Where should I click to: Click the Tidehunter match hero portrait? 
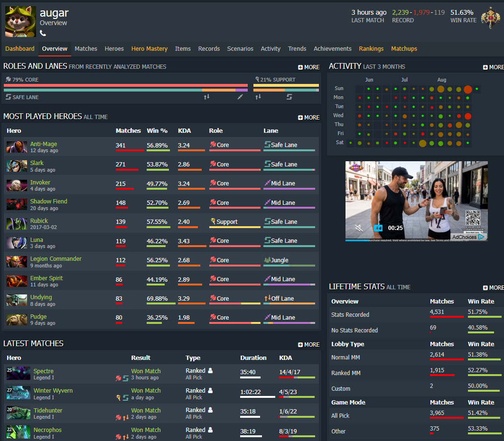click(19, 413)
